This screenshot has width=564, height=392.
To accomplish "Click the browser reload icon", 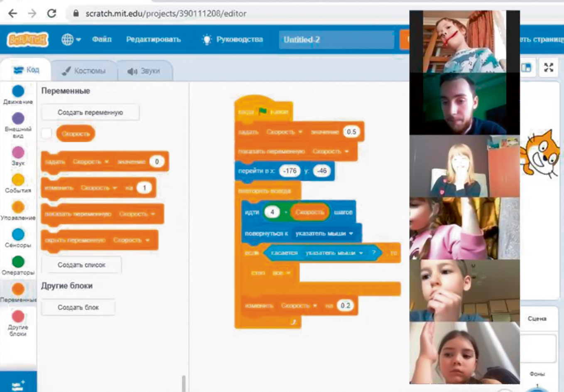I will 51,13.
